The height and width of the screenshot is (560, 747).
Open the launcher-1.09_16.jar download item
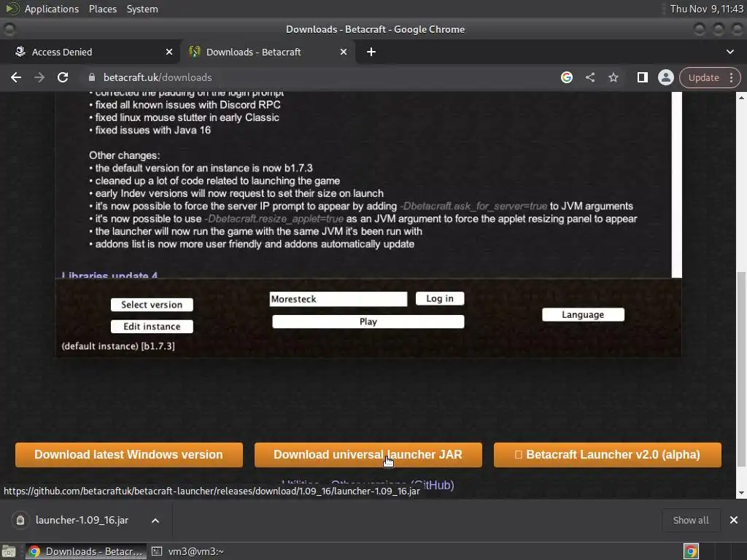pyautogui.click(x=82, y=521)
